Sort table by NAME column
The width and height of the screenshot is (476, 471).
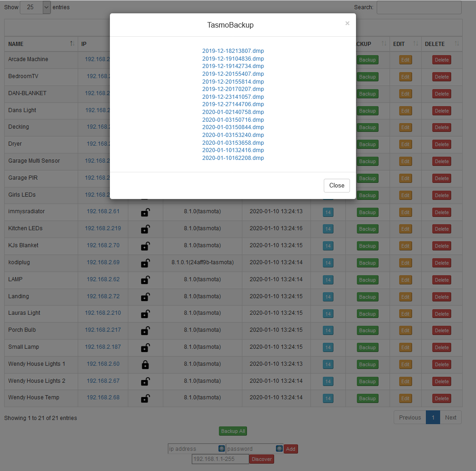click(41, 44)
